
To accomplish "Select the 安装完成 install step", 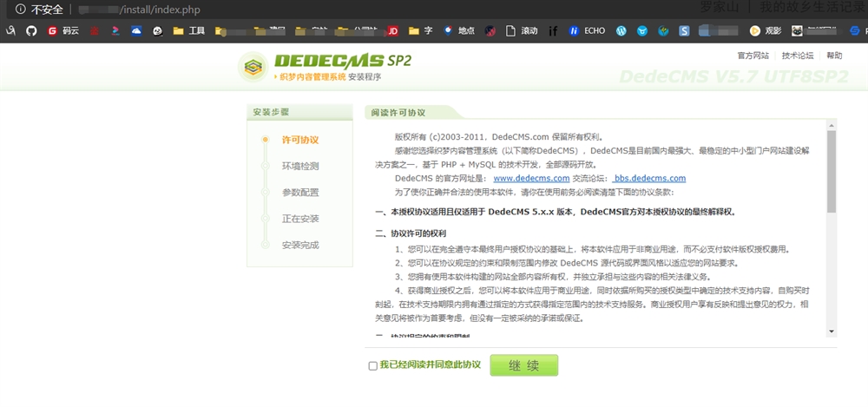I will click(300, 245).
